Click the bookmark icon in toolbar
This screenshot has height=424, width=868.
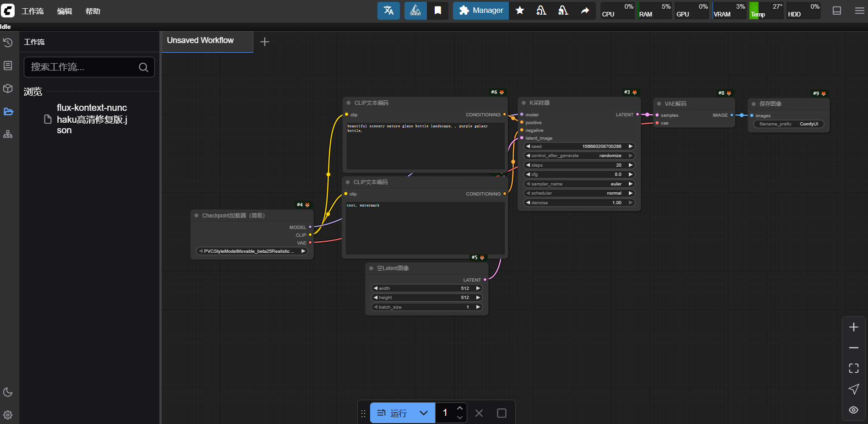click(x=438, y=11)
